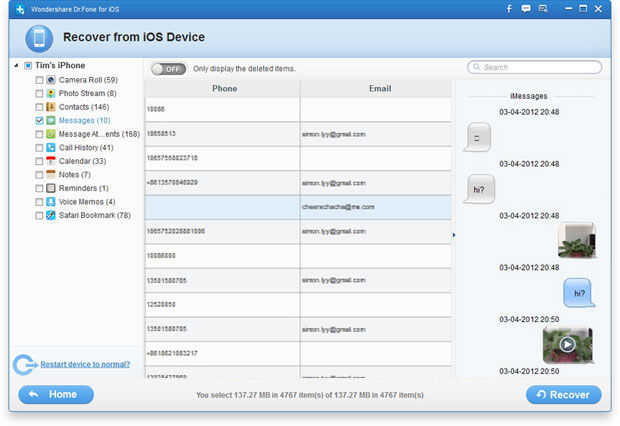
Task: Select the Contacts category icon
Action: click(x=51, y=107)
